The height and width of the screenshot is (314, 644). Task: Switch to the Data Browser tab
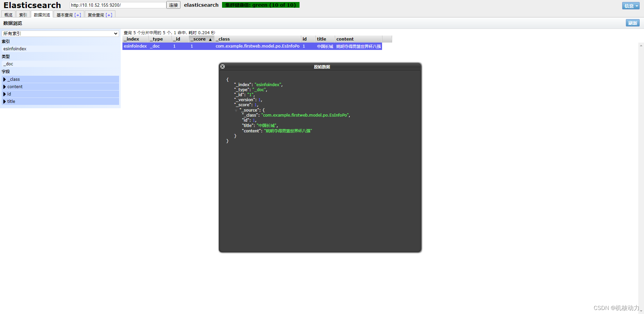pyautogui.click(x=42, y=15)
